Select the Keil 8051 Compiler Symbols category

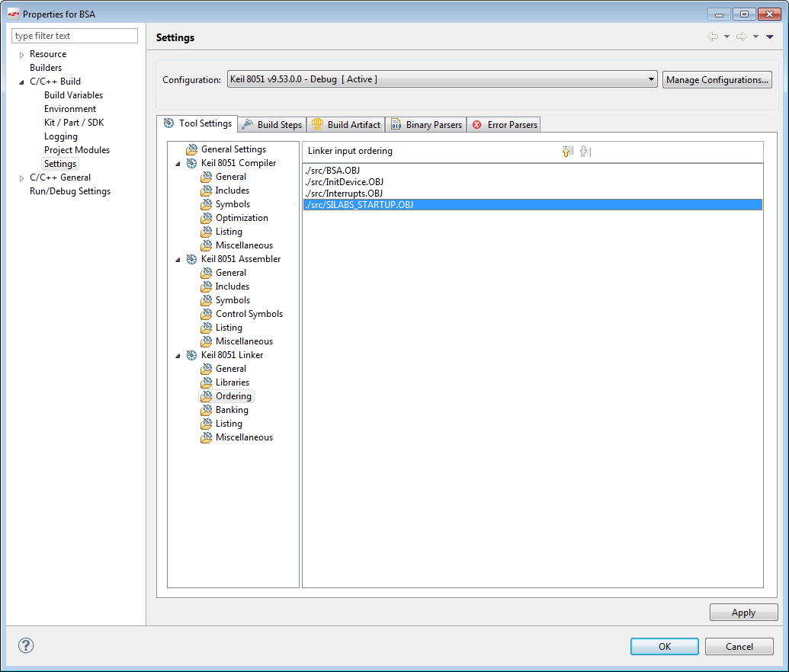(x=230, y=203)
